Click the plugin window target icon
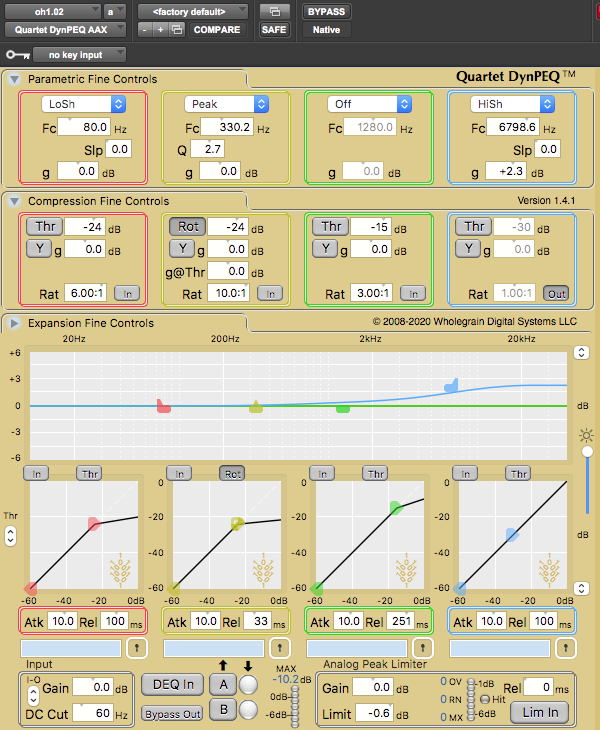This screenshot has width=600, height=730. (x=275, y=12)
